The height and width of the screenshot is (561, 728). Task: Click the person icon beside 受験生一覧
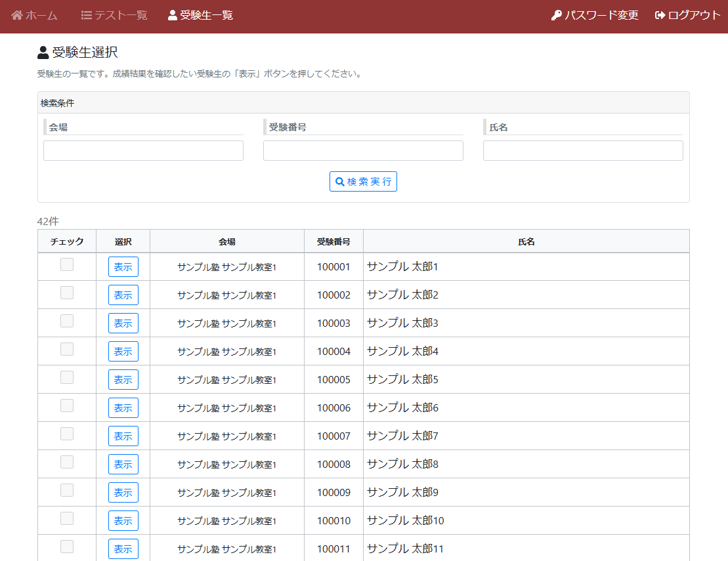[x=173, y=15]
